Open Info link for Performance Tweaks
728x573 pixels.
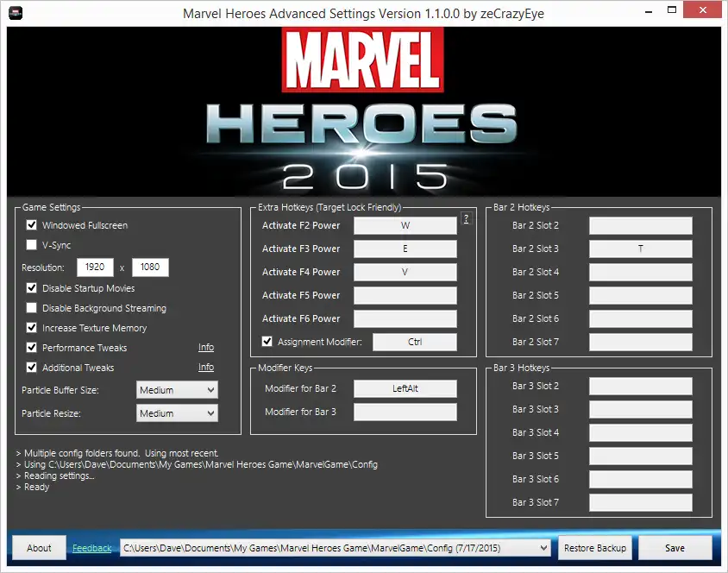pyautogui.click(x=206, y=347)
